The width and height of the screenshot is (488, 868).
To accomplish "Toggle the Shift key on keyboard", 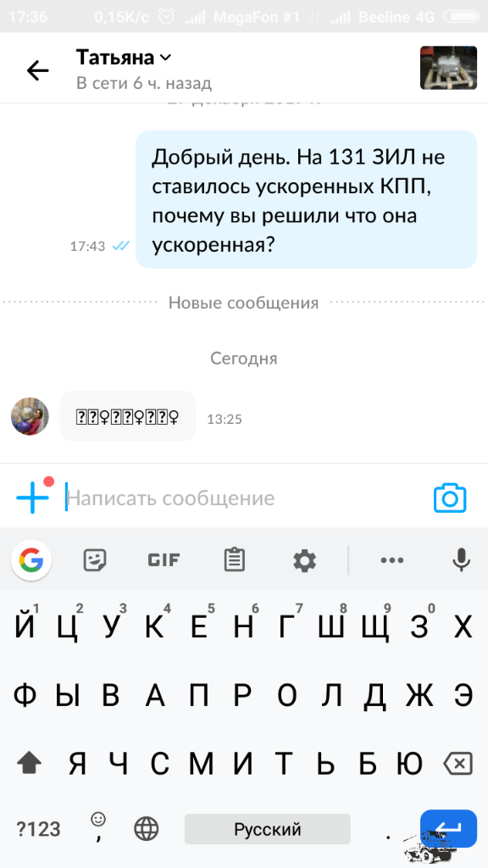I will coord(30,765).
